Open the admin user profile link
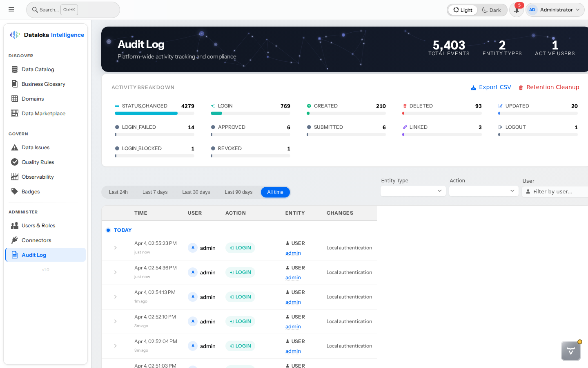 point(293,253)
